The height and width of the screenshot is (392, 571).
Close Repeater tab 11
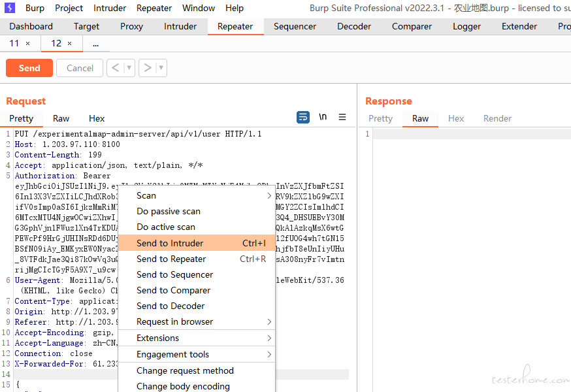click(27, 44)
